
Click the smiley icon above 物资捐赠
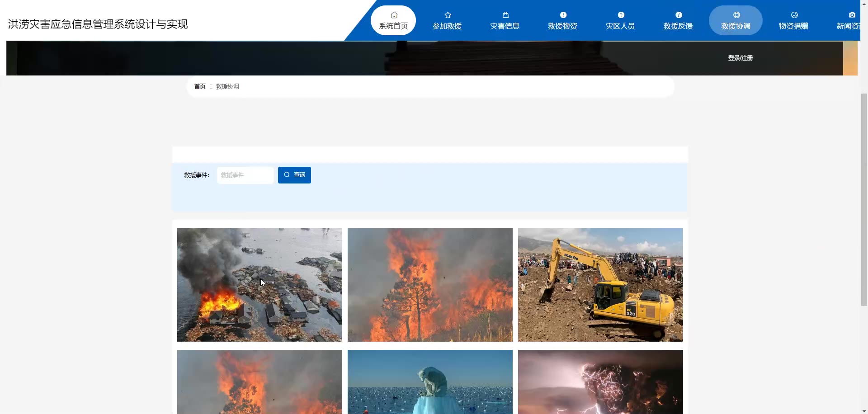point(794,15)
